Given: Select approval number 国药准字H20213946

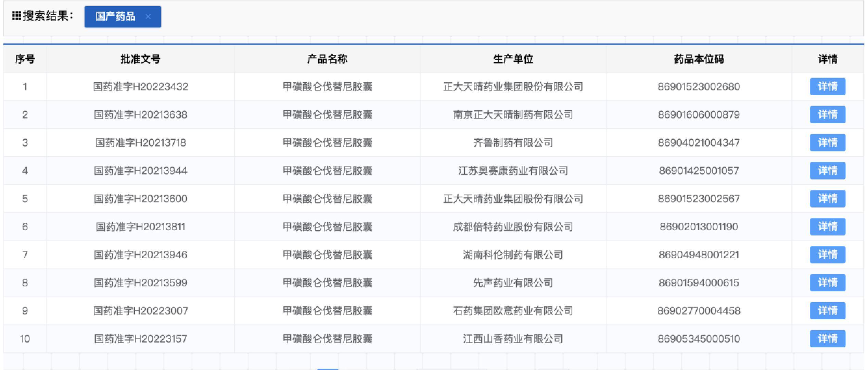Looking at the screenshot, I should tap(140, 255).
